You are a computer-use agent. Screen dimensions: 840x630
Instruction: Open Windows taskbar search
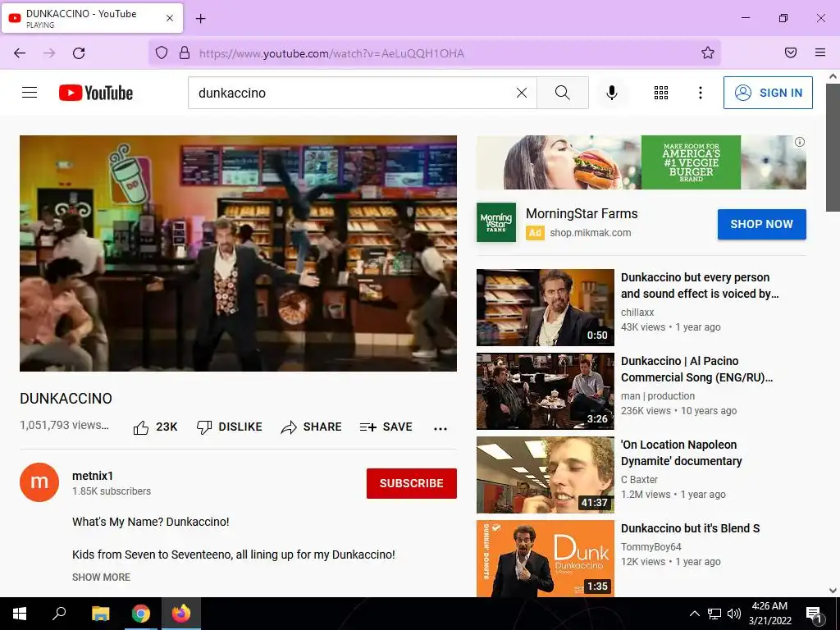click(x=59, y=614)
